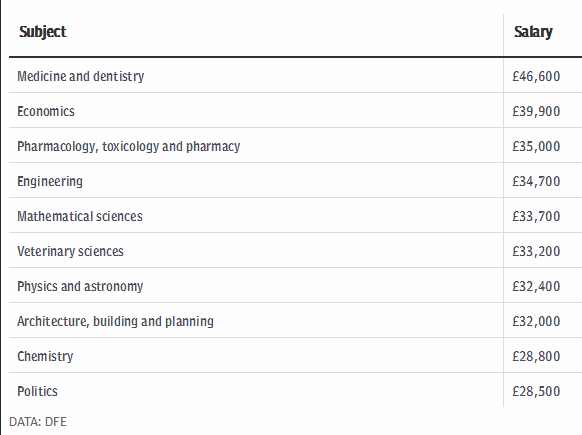Click the £33,200 salary cell
This screenshot has width=582, height=435.
tap(536, 251)
